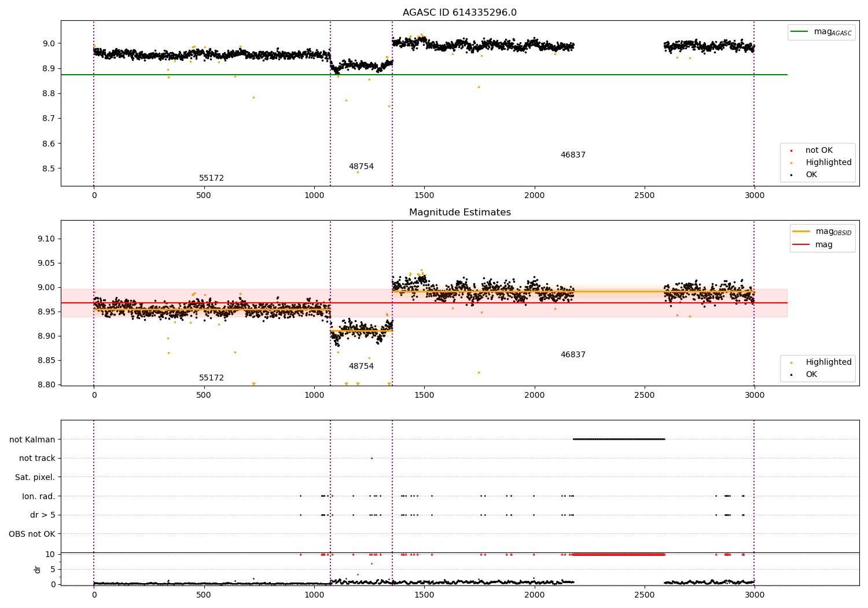Click the 48754 label in Magnitude Estimates plot
This screenshot has width=868, height=608.
coord(361,367)
